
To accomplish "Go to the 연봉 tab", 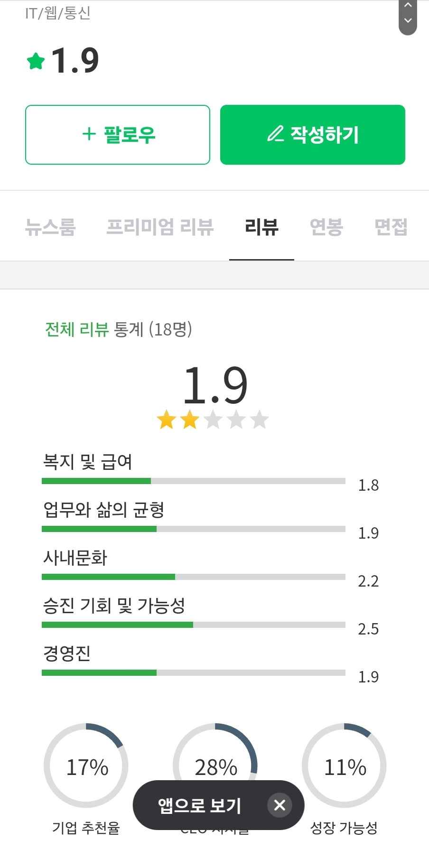I will tap(326, 227).
